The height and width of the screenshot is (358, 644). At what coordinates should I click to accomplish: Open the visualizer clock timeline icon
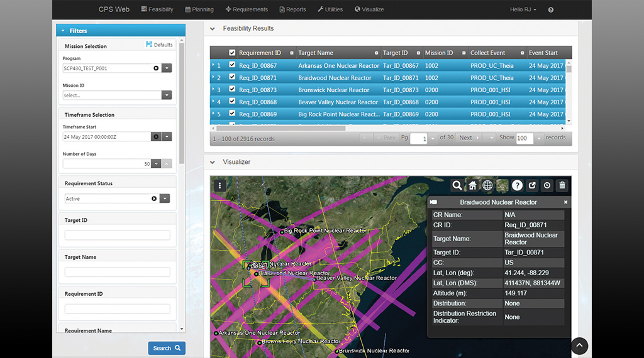(547, 185)
